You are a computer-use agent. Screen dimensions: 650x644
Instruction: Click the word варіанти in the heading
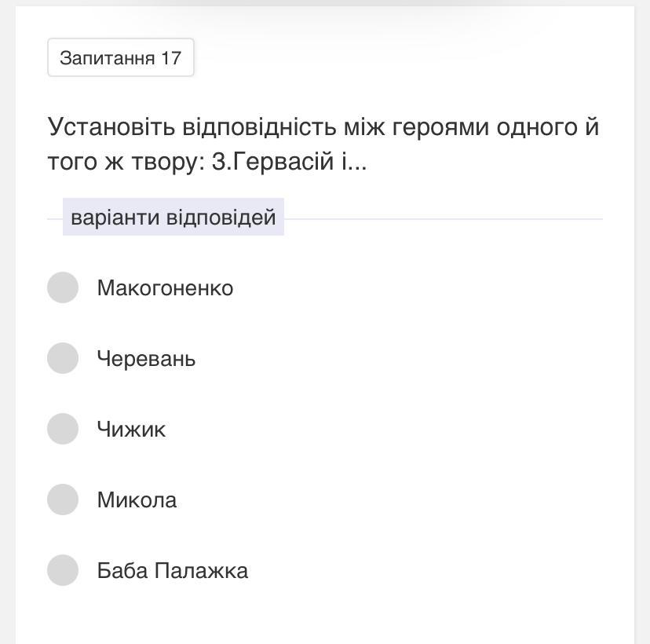click(x=115, y=218)
